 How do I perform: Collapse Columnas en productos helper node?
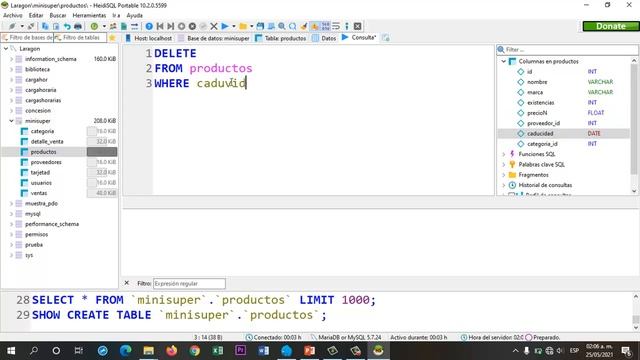coord(504,61)
